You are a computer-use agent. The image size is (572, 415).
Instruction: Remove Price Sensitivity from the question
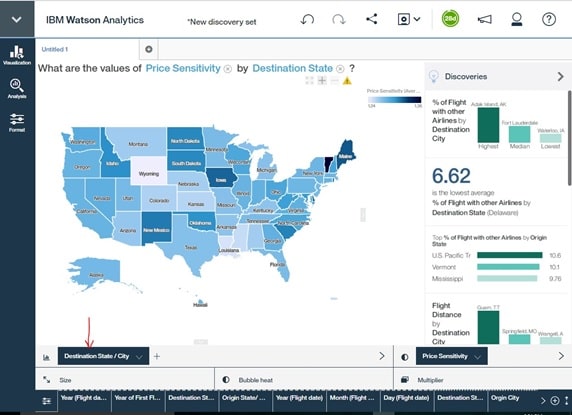click(x=228, y=69)
